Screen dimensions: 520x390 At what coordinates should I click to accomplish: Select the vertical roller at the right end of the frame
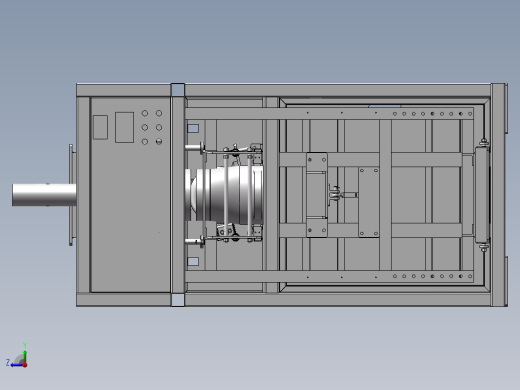pos(482,195)
